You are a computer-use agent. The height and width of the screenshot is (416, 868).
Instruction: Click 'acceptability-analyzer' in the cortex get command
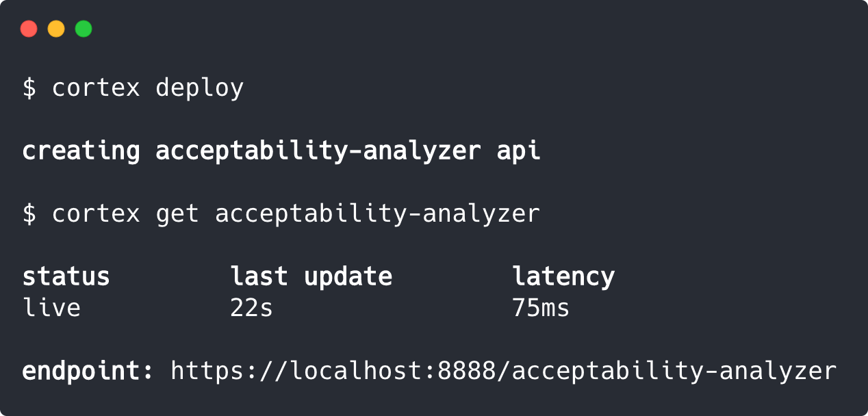(377, 213)
